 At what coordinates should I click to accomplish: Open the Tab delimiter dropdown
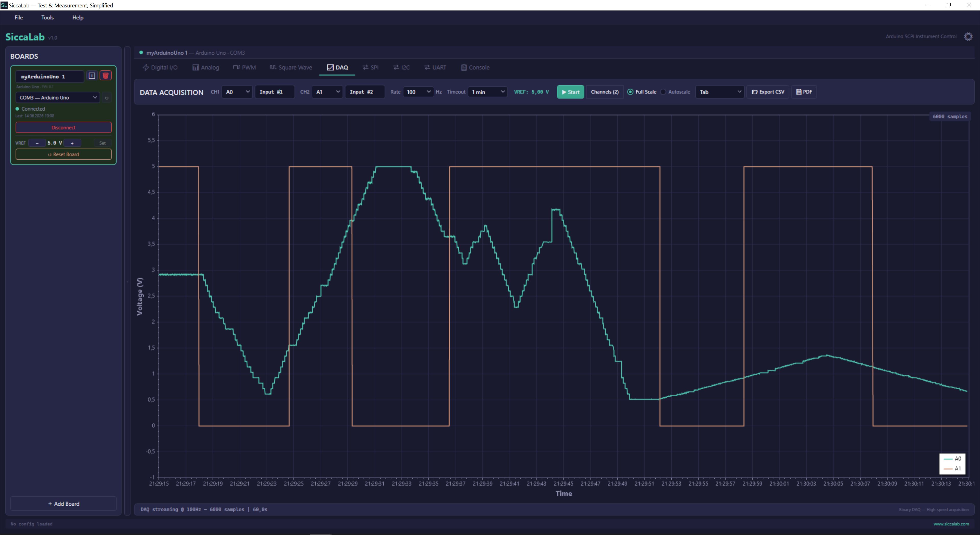720,92
